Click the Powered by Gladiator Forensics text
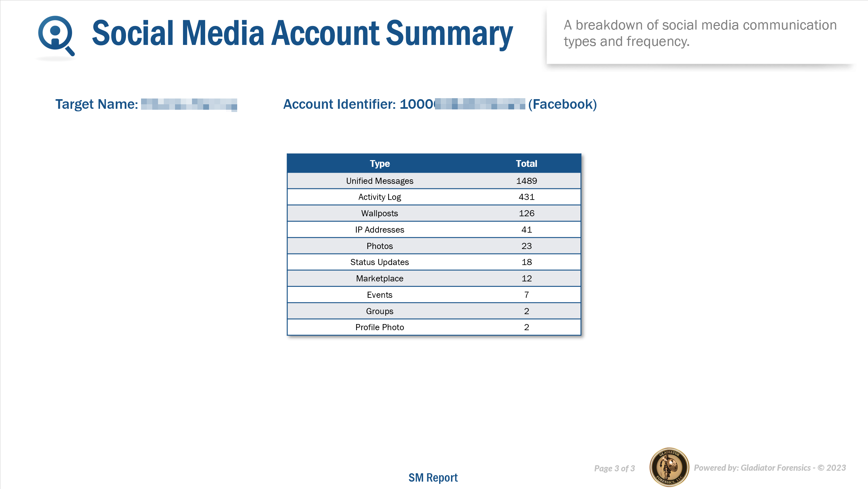The width and height of the screenshot is (868, 489). tap(770, 468)
